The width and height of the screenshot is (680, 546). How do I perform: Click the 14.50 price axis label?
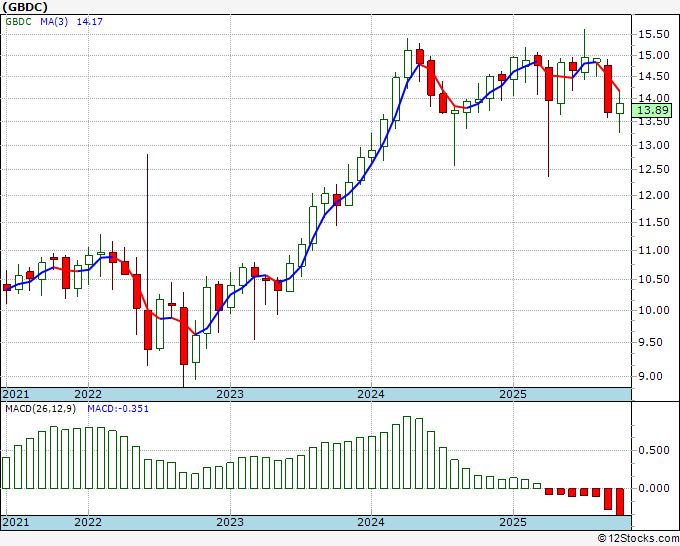[654, 76]
